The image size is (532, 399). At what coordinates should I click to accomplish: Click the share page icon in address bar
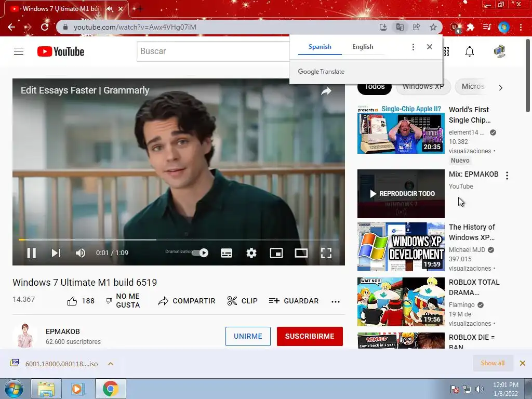point(416,27)
